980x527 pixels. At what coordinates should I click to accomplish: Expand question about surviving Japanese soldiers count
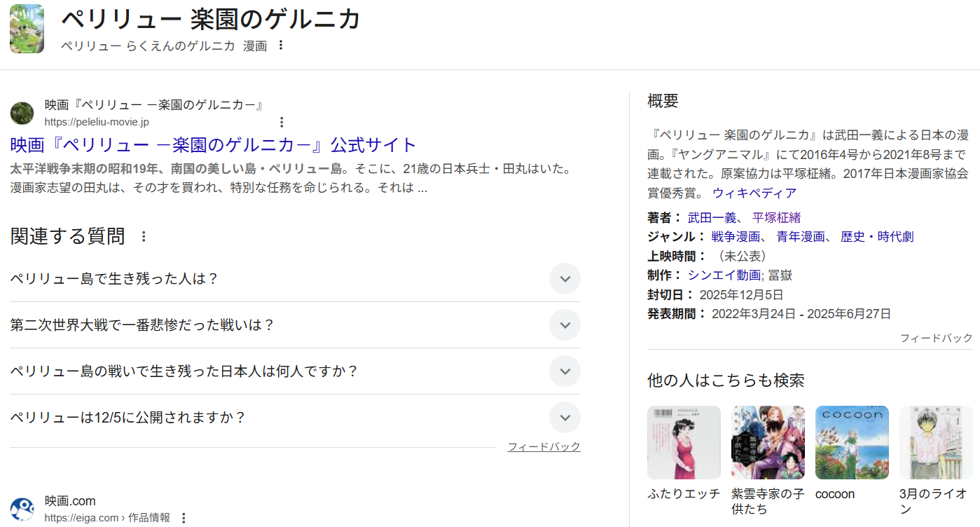click(565, 371)
